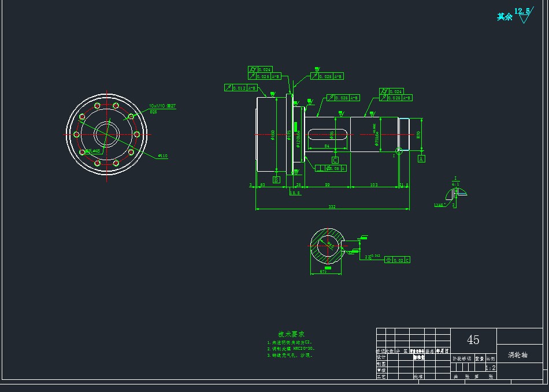Select the 批准 cell in title block
The image size is (549, 392).
pos(418,376)
